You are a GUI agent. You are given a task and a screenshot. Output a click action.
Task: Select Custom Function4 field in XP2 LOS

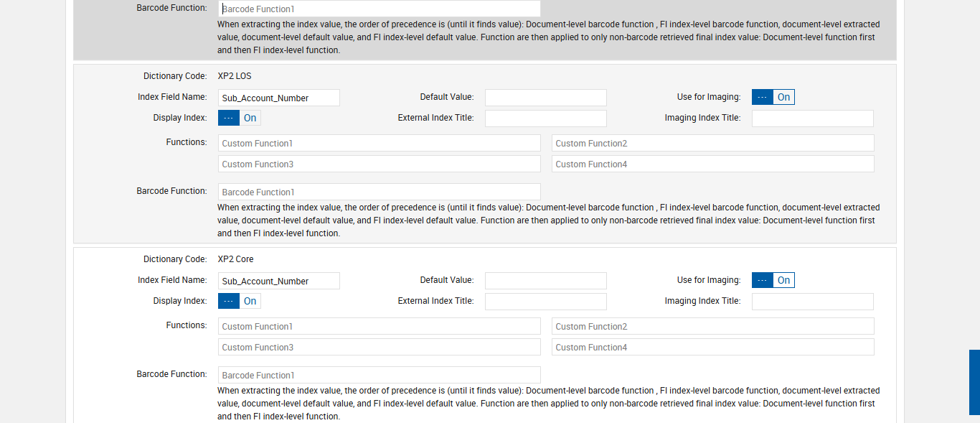tap(712, 164)
